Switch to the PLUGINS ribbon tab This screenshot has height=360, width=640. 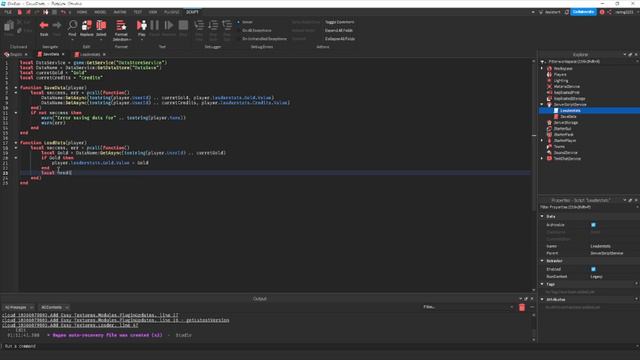point(171,12)
